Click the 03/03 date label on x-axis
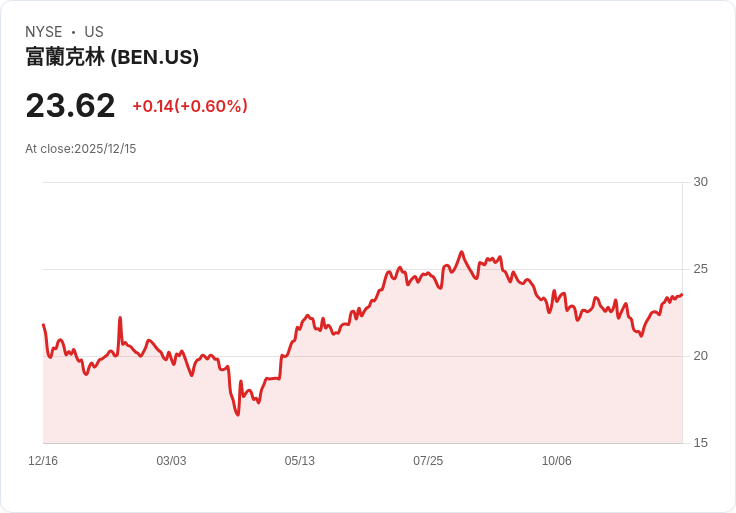The width and height of the screenshot is (736, 513). point(171,461)
